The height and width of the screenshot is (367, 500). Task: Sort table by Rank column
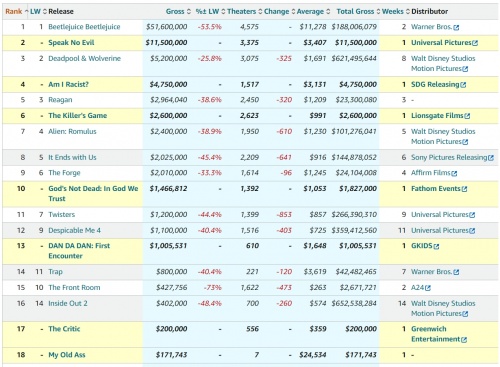[14, 11]
